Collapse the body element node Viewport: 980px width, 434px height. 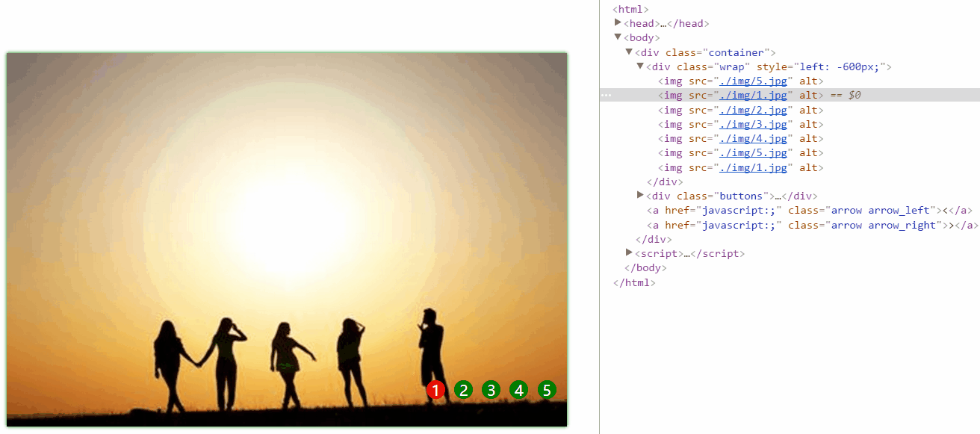[618, 37]
